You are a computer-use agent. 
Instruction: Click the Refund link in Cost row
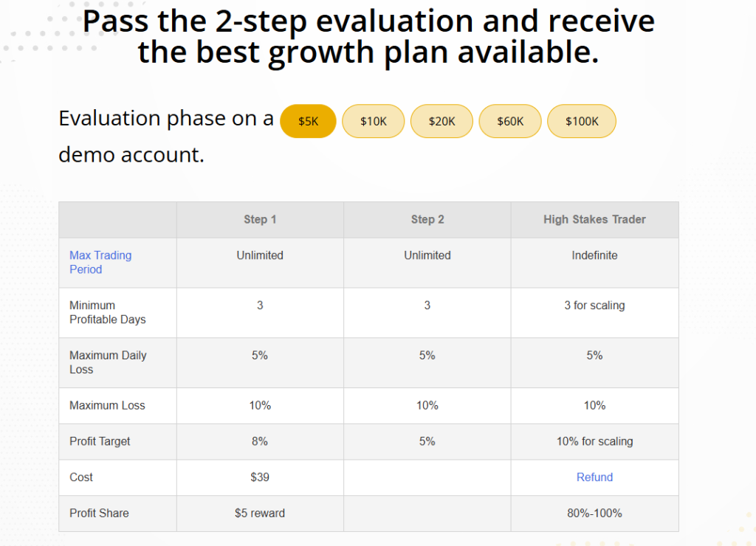594,477
